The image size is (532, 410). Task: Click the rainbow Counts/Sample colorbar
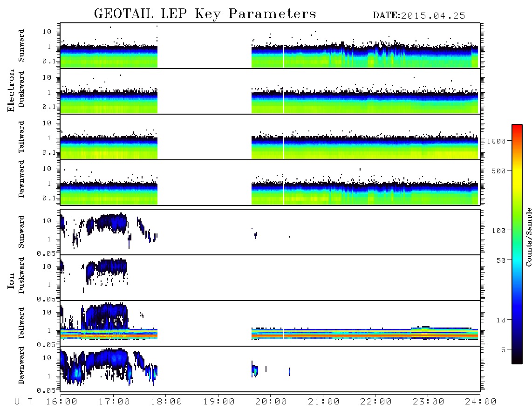[x=517, y=244]
